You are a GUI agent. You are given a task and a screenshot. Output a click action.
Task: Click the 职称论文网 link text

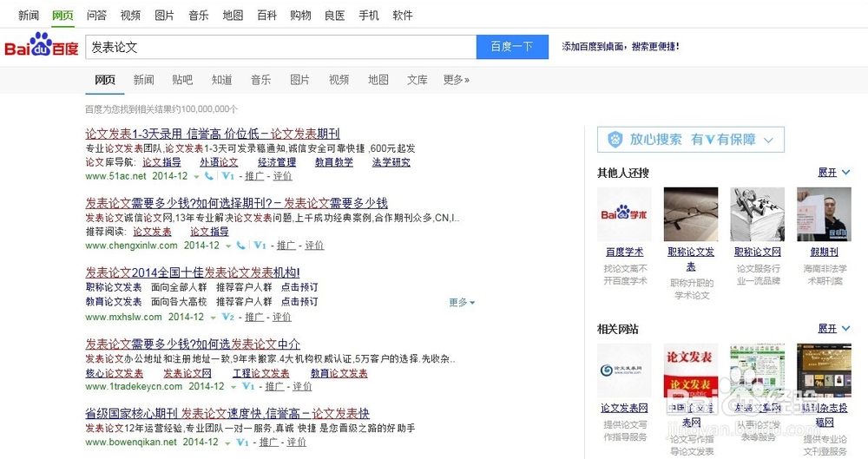point(757,252)
